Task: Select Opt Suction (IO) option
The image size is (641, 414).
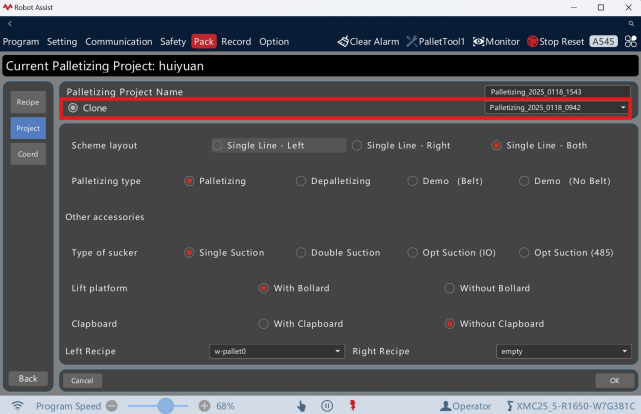Action: (412, 253)
